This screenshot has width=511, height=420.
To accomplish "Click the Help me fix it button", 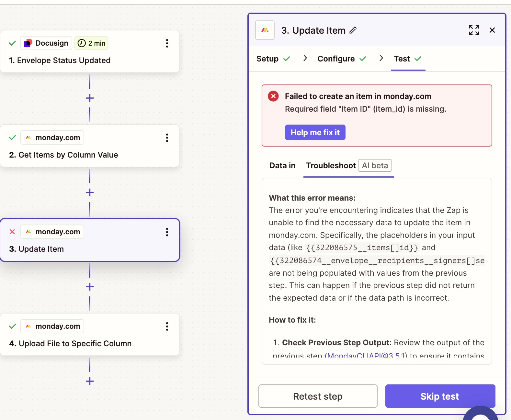I will click(315, 132).
